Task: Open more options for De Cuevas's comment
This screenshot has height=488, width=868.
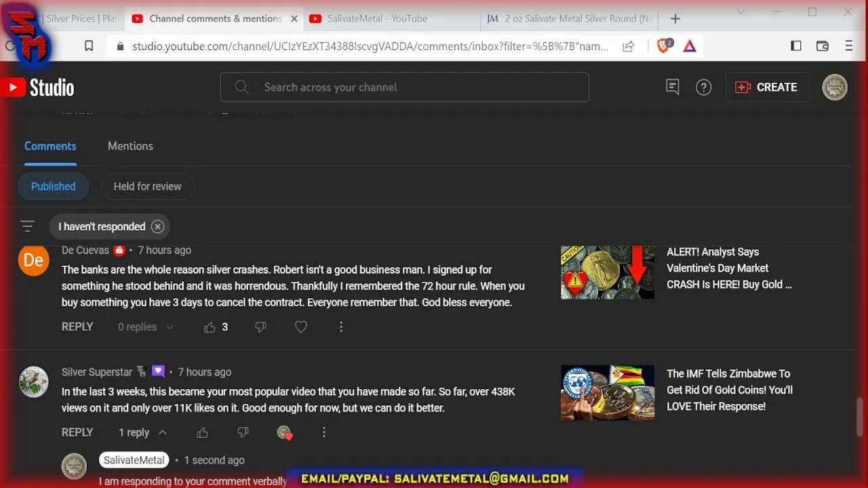Action: coord(341,327)
